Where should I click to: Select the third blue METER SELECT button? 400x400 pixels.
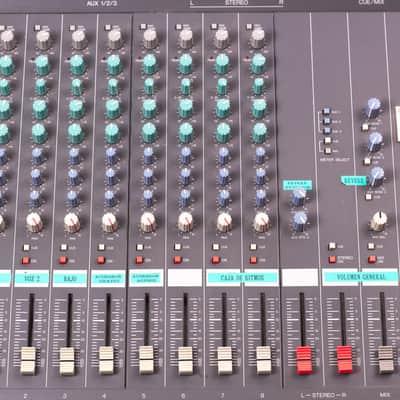[327, 131]
